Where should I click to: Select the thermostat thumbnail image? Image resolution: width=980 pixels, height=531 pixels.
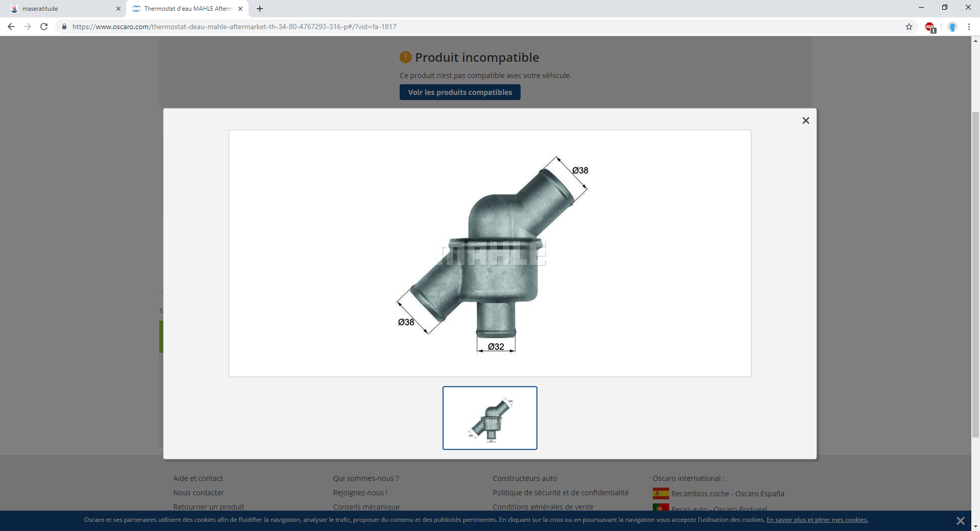pos(490,418)
